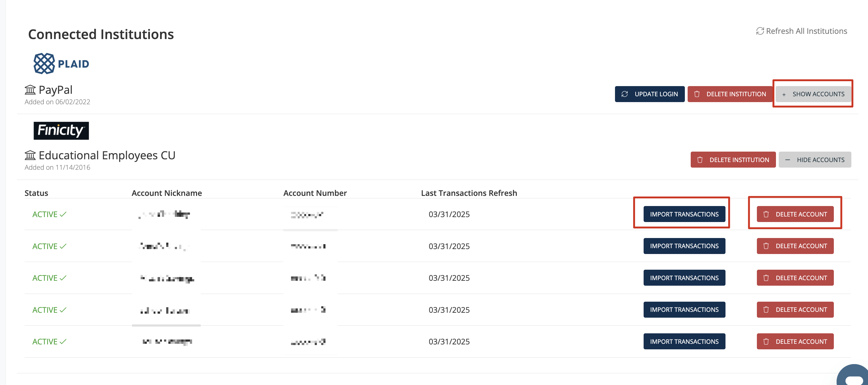Screen dimensions: 868x385
Task: Collapse Educational Employees CU with Hide Accounts
Action: pyautogui.click(x=814, y=160)
